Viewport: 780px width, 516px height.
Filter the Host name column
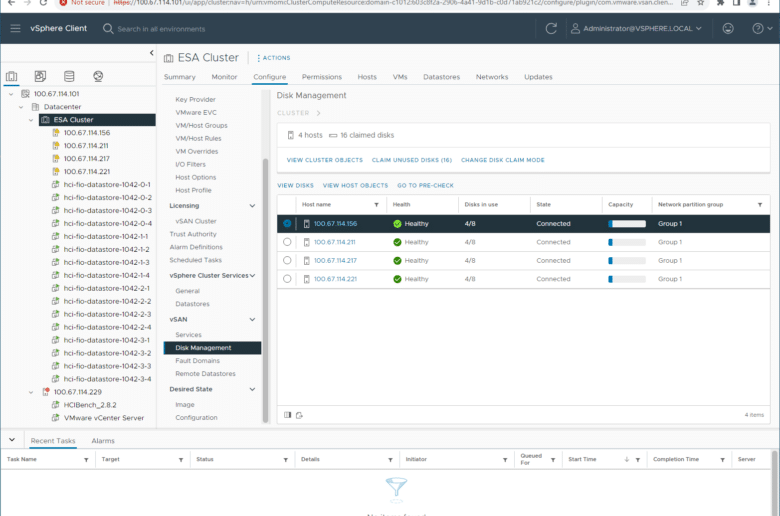click(x=377, y=205)
